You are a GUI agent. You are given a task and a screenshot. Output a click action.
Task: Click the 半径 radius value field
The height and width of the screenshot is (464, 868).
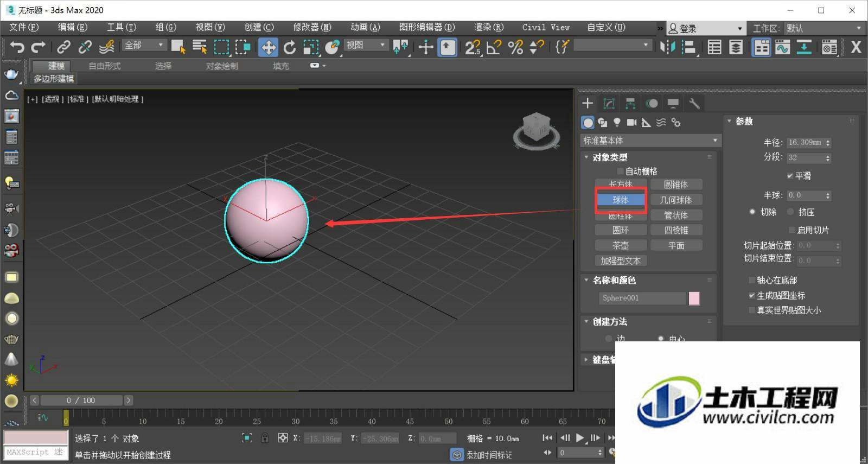pos(805,142)
